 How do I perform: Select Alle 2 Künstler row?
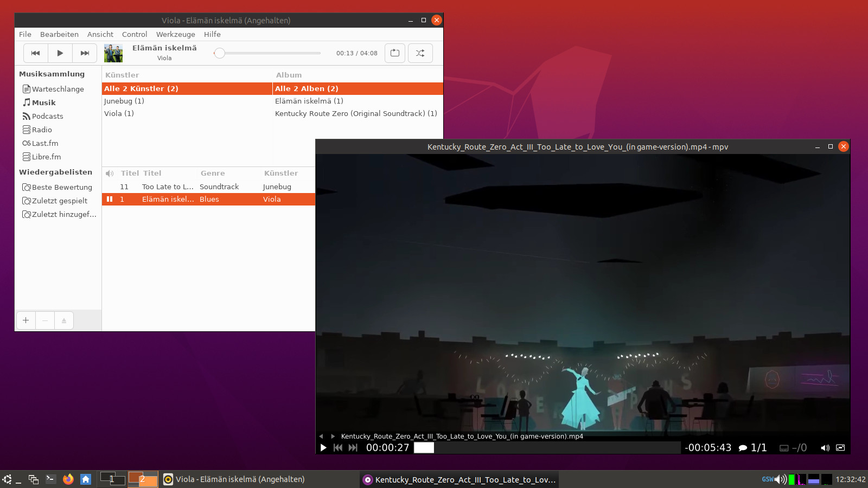pyautogui.click(x=187, y=88)
